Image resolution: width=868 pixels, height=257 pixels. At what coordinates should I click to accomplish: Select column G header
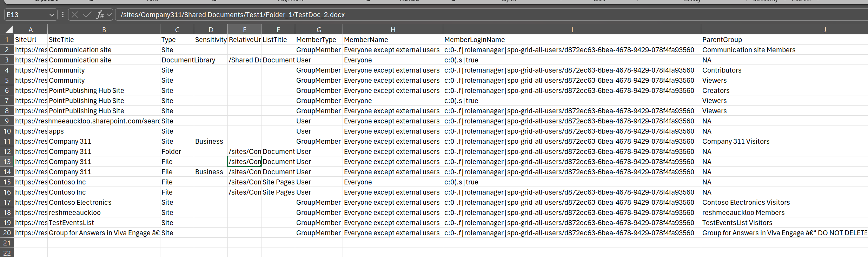[319, 30]
